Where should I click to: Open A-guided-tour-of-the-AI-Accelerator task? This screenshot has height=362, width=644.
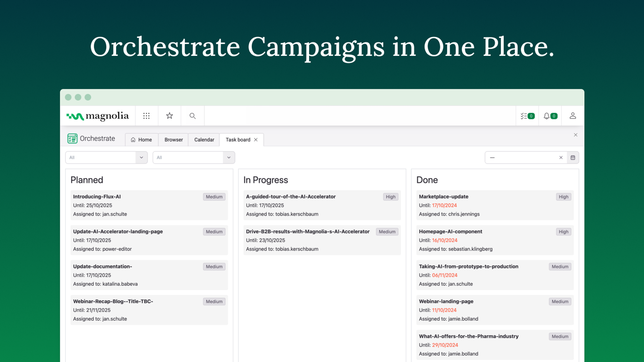click(322, 205)
